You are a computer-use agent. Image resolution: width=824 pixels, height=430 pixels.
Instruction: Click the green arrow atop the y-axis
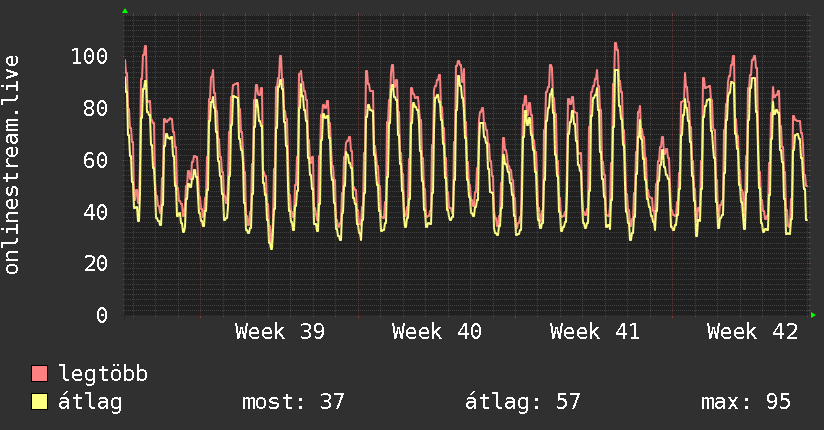[125, 11]
